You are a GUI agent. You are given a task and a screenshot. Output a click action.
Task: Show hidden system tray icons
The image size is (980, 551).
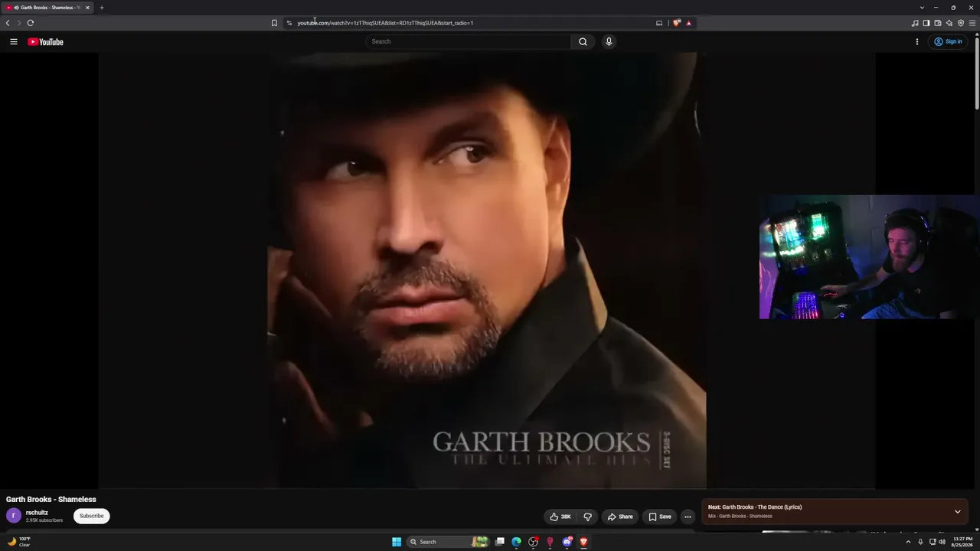[x=908, y=542]
